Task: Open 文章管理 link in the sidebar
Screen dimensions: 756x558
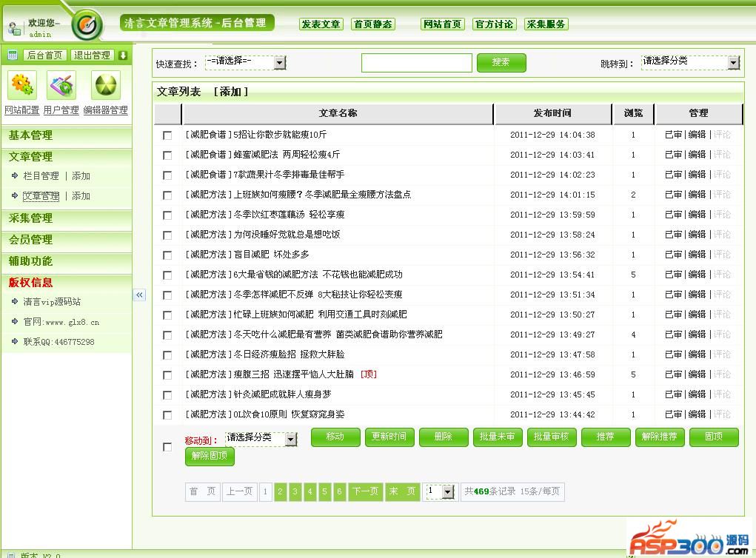Action: tap(41, 196)
